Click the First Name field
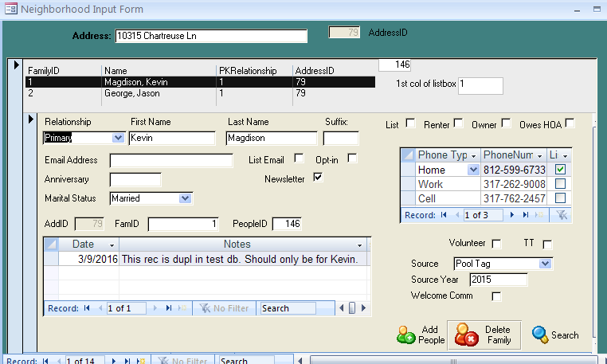This screenshot has height=364, width=607. pyautogui.click(x=172, y=138)
